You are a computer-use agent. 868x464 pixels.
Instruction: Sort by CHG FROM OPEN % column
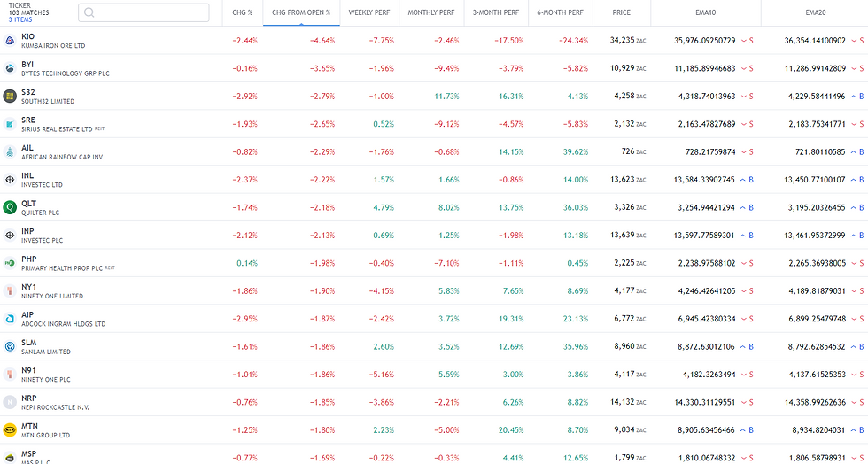point(301,12)
